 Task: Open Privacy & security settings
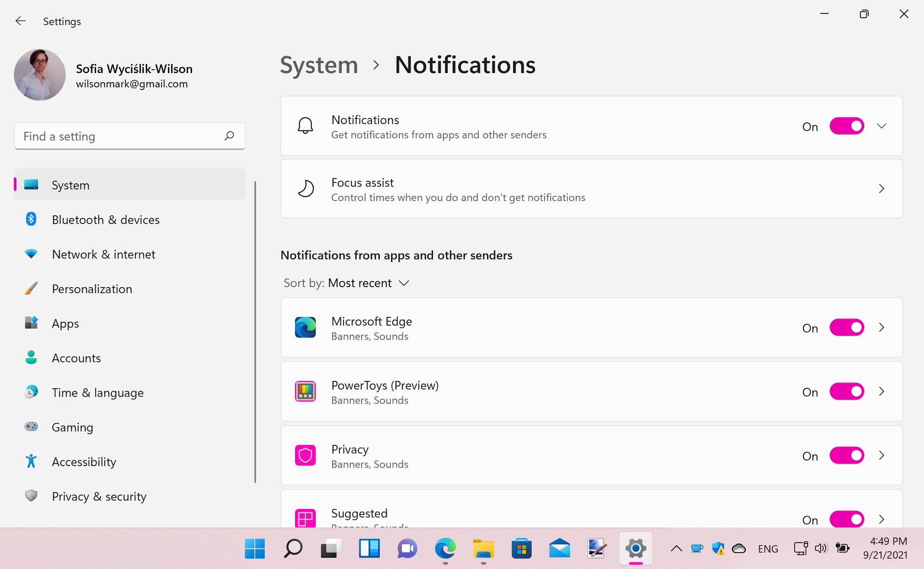(x=99, y=496)
